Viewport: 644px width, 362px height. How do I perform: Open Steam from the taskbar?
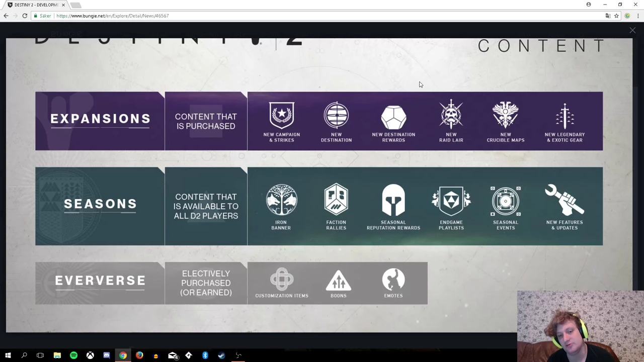[x=222, y=355]
